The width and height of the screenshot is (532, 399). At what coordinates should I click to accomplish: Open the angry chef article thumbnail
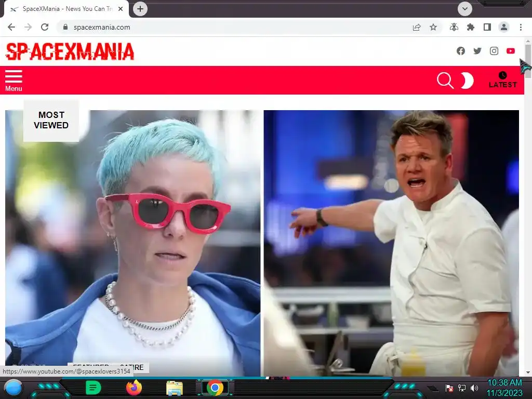391,243
